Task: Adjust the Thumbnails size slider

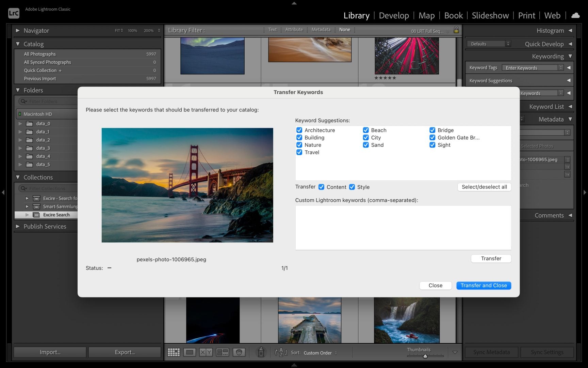Action: point(425,356)
